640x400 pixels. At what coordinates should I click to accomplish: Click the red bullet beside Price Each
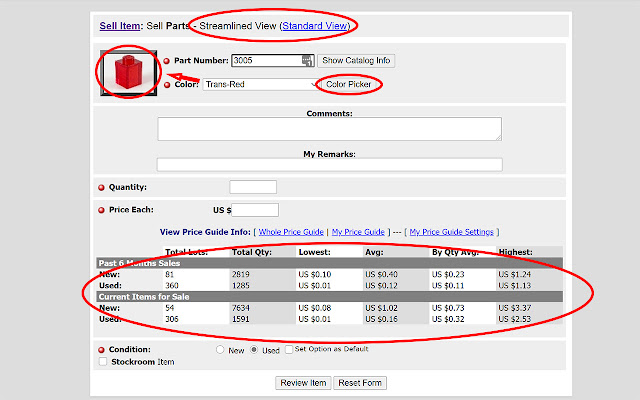(102, 210)
